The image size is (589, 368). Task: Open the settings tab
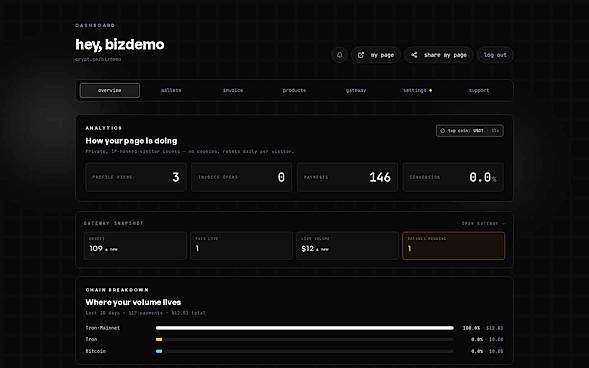(x=417, y=90)
